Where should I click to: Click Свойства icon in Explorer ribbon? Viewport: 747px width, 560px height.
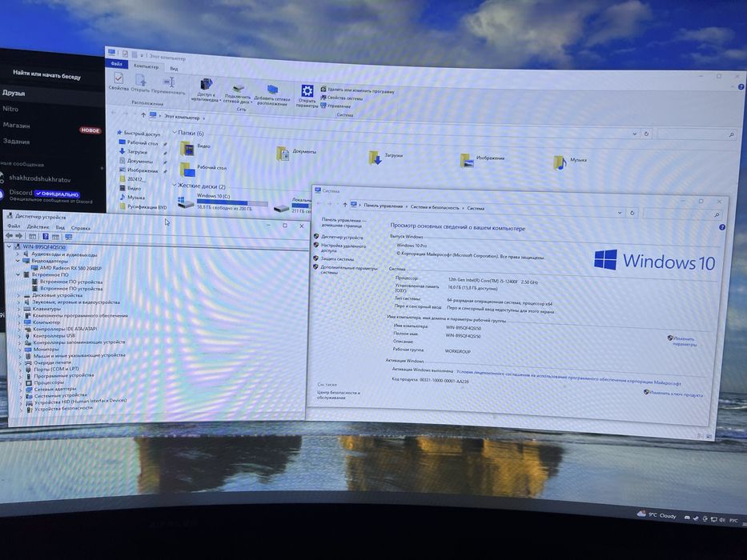[x=118, y=78]
